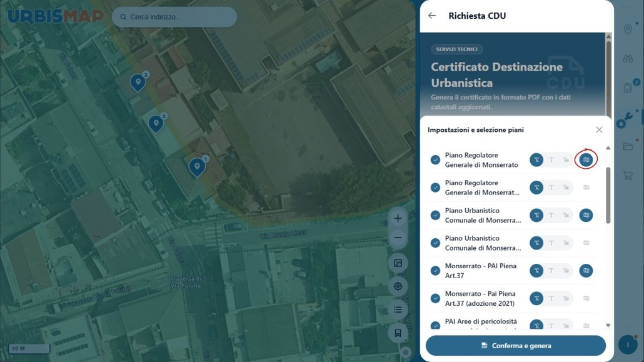Select detailed list option for Monserrato - PAI Piena Art.37
Screen dimensions: 644x362
[566, 271]
